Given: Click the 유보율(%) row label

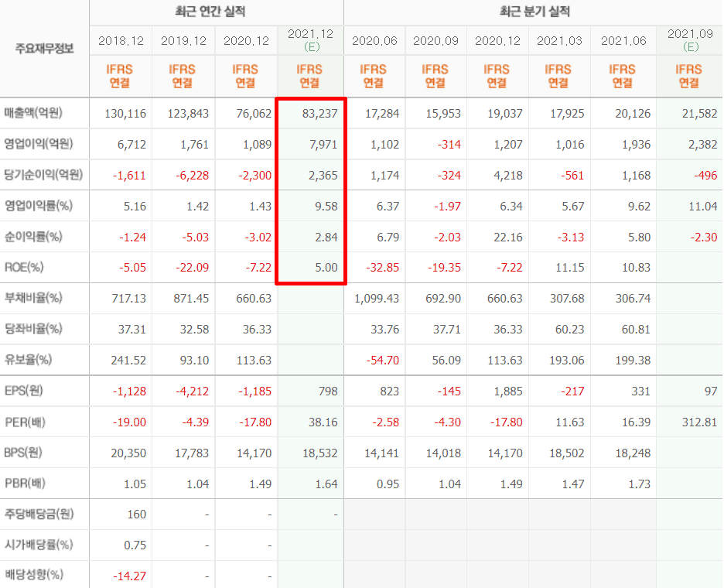Looking at the screenshot, I should 29,360.
